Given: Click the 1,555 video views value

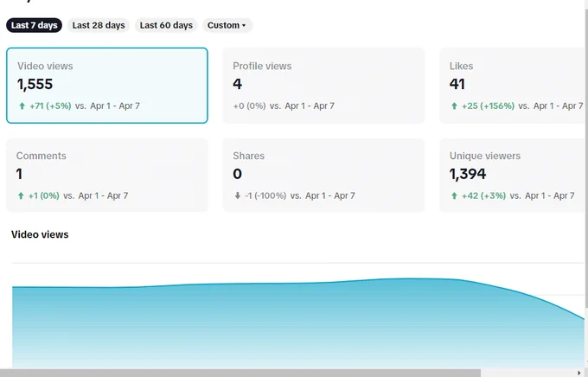Looking at the screenshot, I should [35, 84].
